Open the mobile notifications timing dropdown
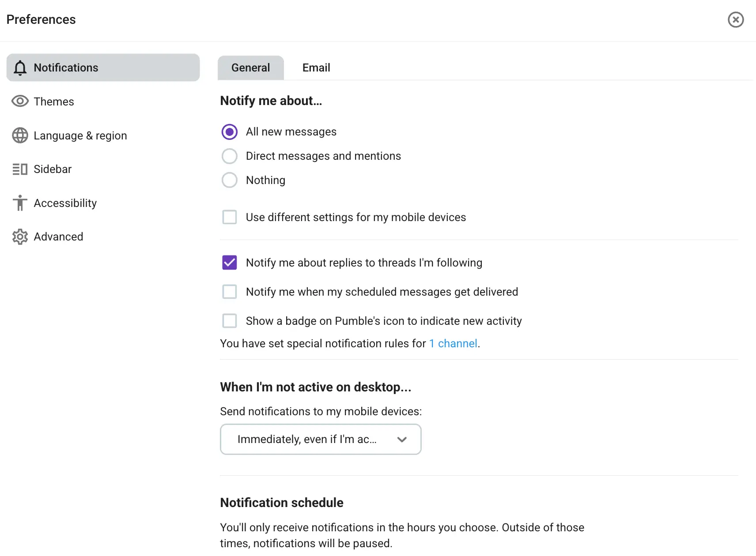The width and height of the screenshot is (756, 556). 321,440
